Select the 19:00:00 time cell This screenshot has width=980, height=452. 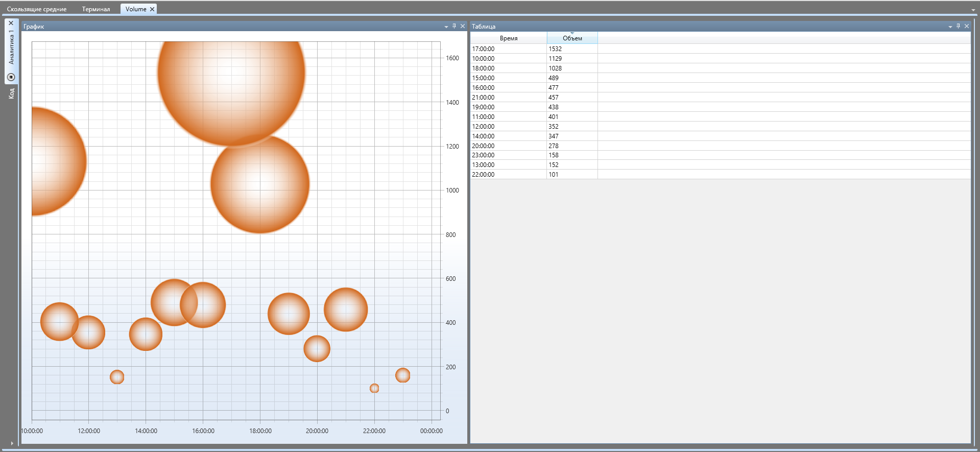pyautogui.click(x=509, y=107)
